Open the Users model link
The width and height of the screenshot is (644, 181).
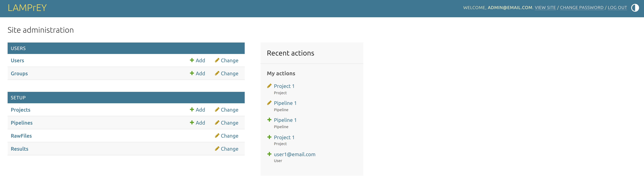tap(17, 60)
